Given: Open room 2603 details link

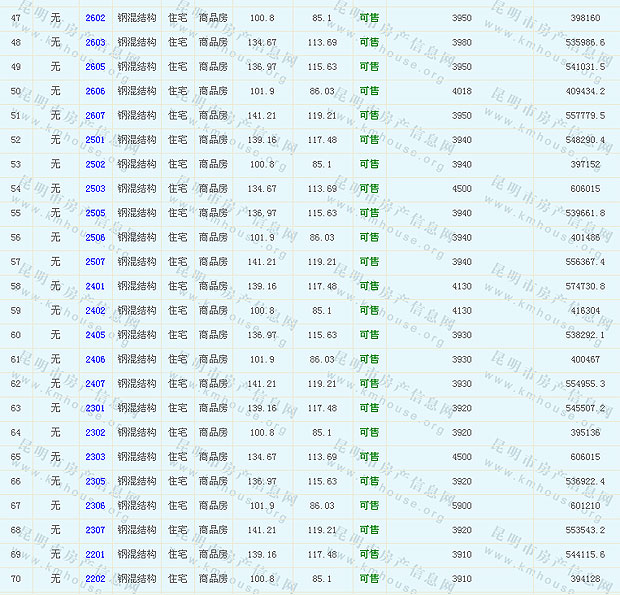Looking at the screenshot, I should click(x=95, y=43).
